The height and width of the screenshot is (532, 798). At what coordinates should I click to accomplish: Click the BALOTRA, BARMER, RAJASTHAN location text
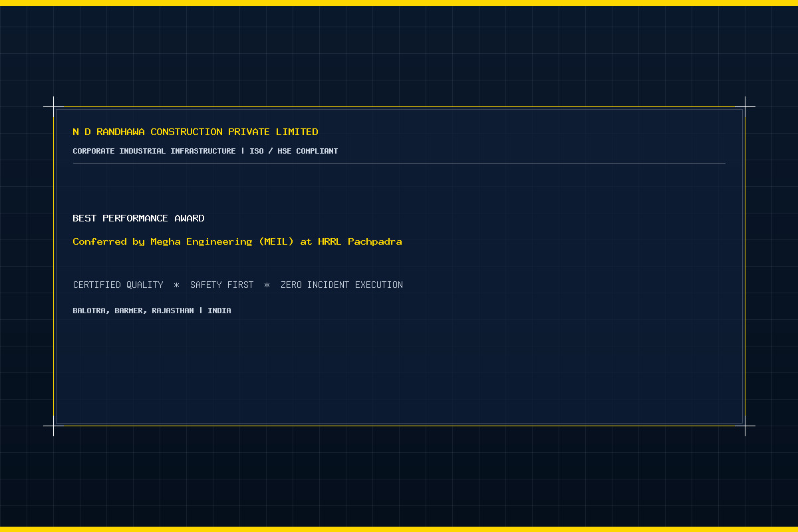[x=152, y=311]
